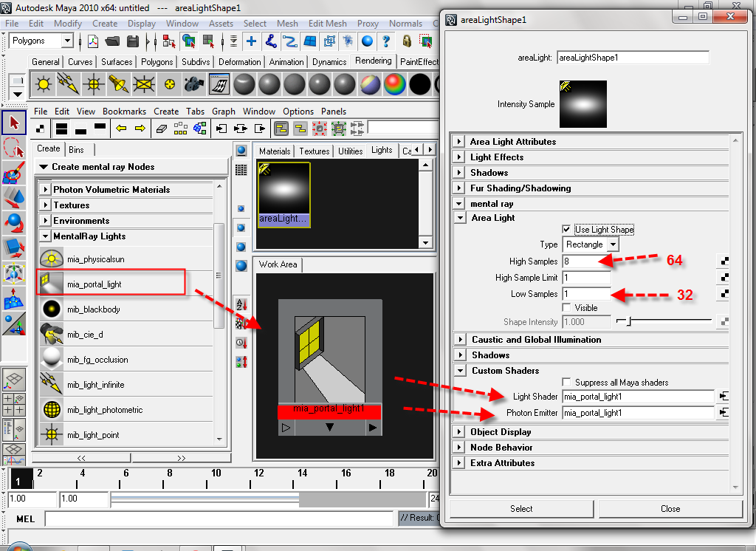Click the MEL command line field
Viewport: 756px width, 551px height.
coord(219,519)
